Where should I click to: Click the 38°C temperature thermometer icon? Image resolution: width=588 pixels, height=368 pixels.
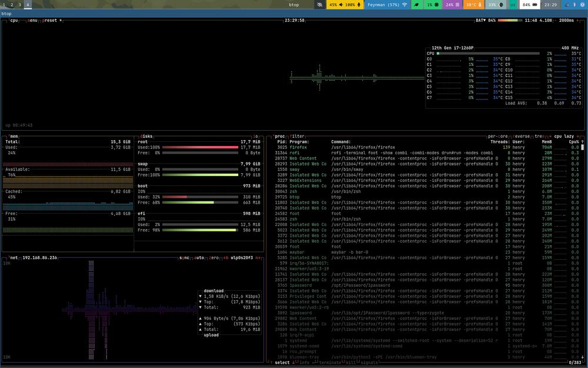pos(480,5)
